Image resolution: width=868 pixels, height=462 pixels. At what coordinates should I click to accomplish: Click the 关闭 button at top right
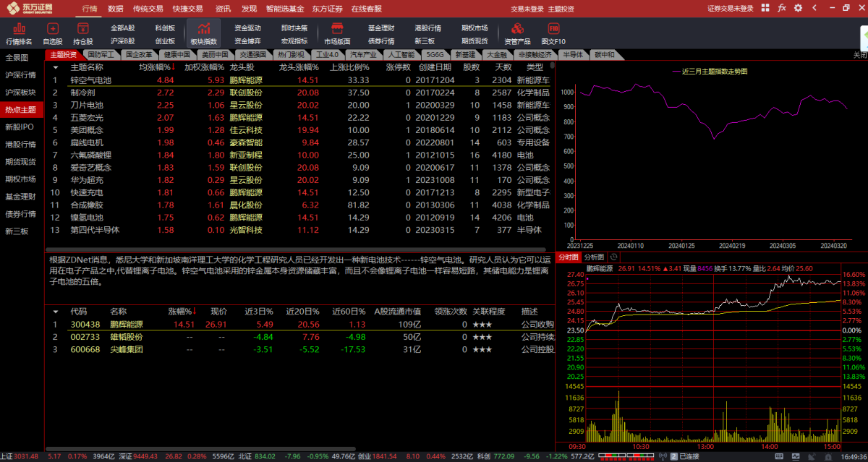tap(859, 55)
